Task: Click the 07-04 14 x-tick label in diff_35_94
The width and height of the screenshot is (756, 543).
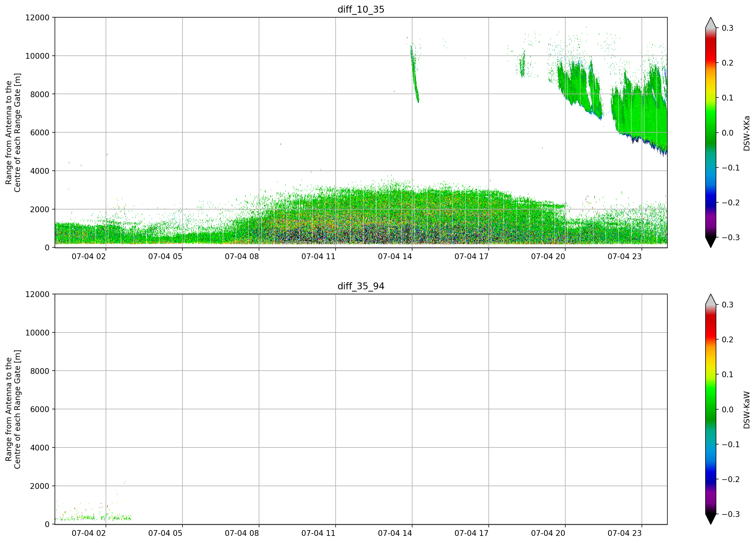Action: pyautogui.click(x=395, y=533)
